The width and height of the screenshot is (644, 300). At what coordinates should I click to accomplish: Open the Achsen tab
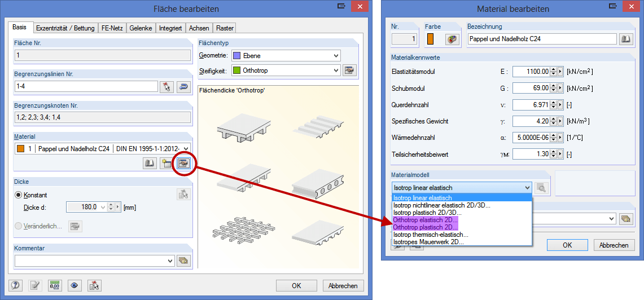(x=199, y=28)
